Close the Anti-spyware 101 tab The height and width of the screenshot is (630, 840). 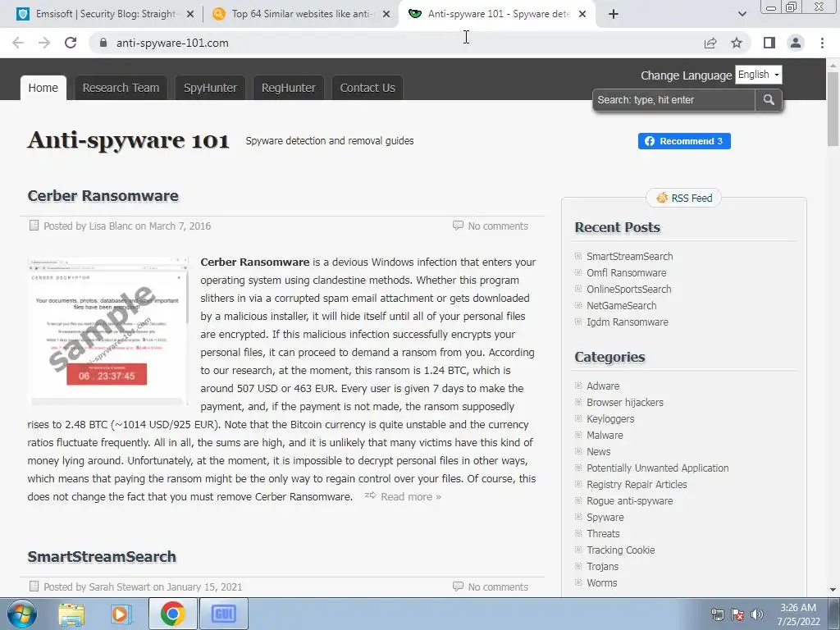point(582,14)
